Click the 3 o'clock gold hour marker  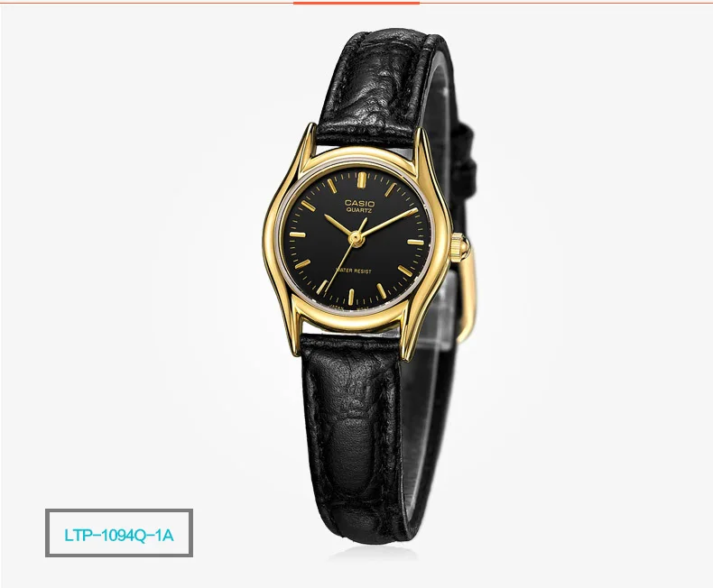click(415, 242)
